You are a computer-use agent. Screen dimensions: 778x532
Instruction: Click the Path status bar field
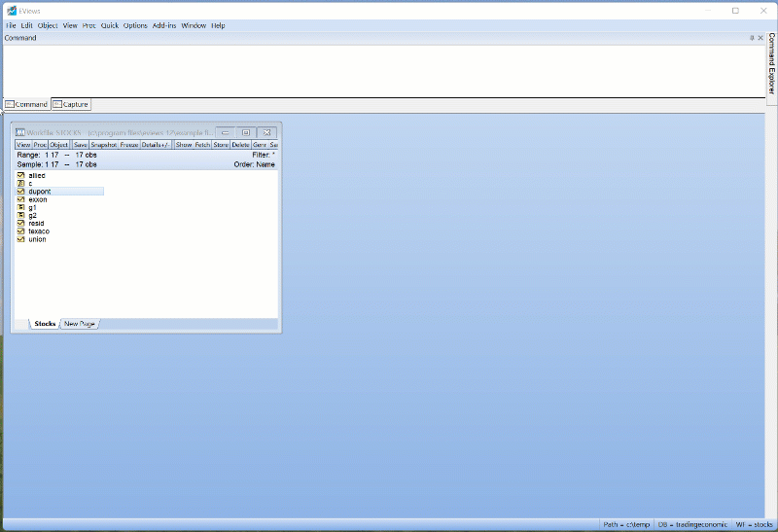pos(625,524)
